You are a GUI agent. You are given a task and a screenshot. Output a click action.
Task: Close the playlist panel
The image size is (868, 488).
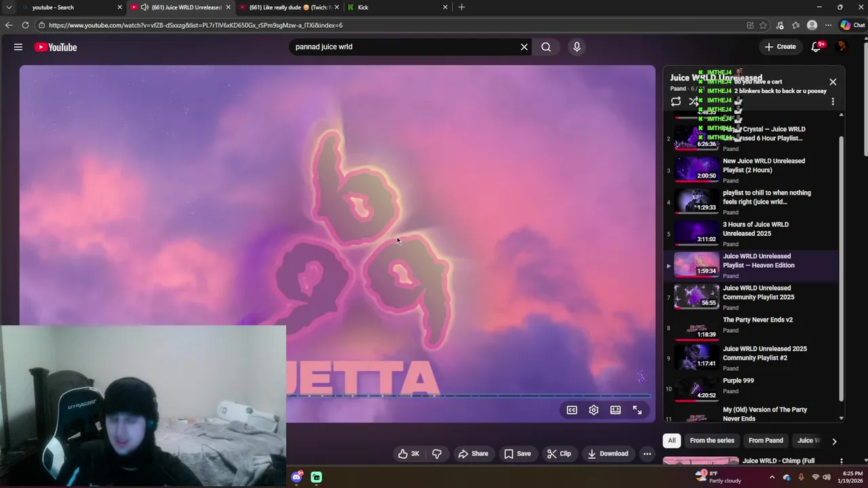(833, 82)
